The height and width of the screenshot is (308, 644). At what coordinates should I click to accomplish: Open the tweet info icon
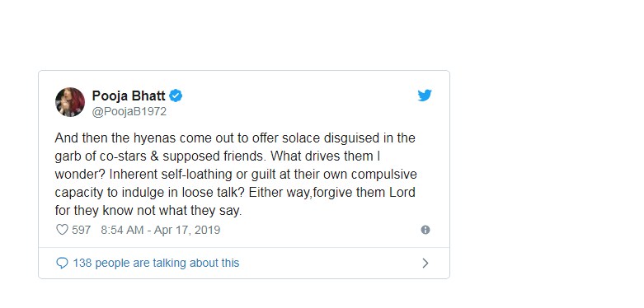click(x=425, y=230)
